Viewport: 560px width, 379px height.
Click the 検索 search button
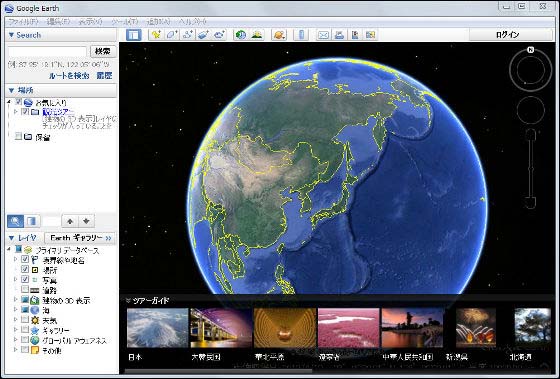coord(103,51)
